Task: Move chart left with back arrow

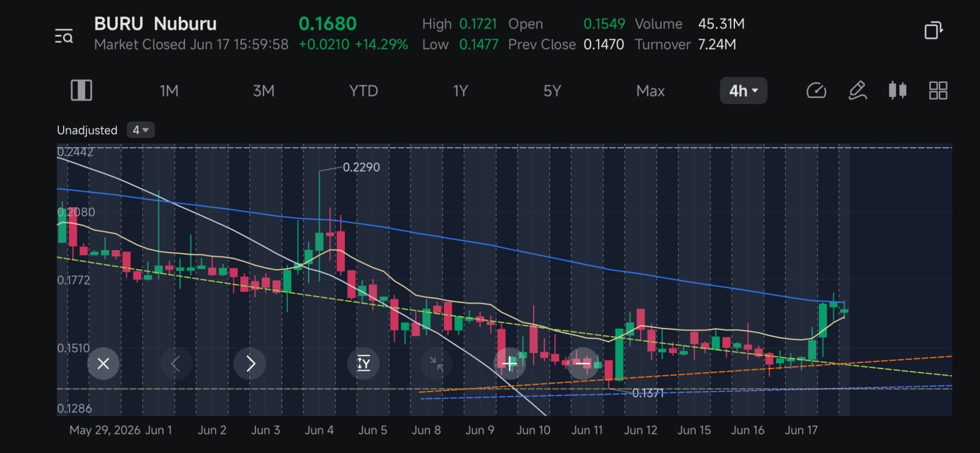Action: tap(176, 364)
